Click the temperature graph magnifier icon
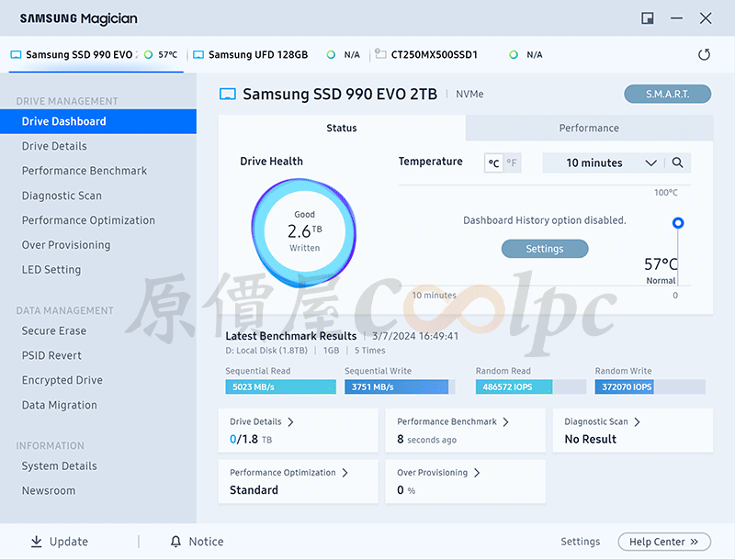Viewport: 735px width, 560px height. pyautogui.click(x=677, y=162)
